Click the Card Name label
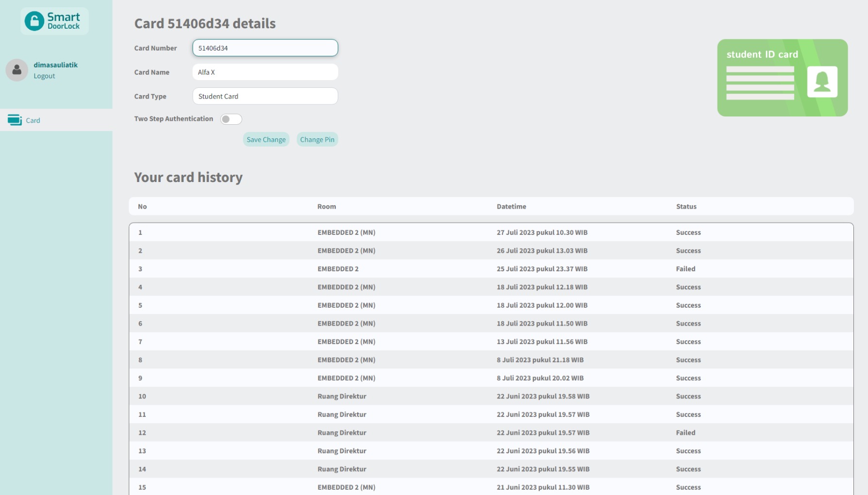The image size is (868, 495). 151,72
